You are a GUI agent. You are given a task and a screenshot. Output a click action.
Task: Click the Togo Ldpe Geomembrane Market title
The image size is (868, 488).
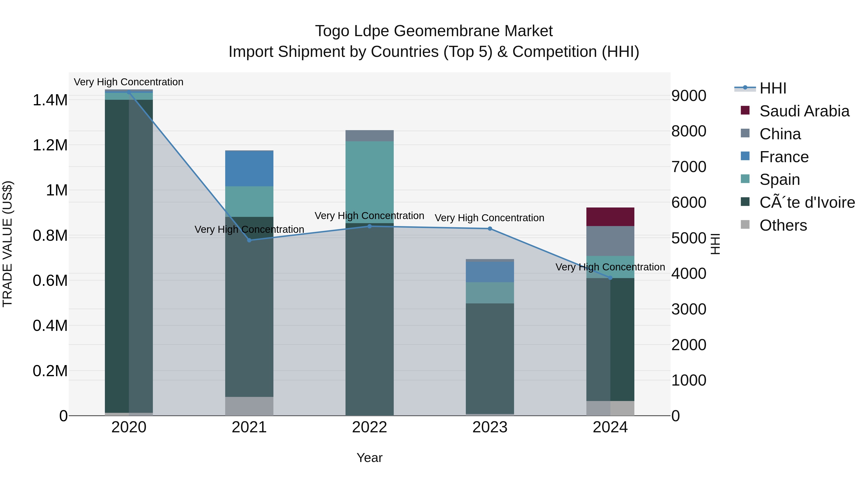pyautogui.click(x=434, y=31)
